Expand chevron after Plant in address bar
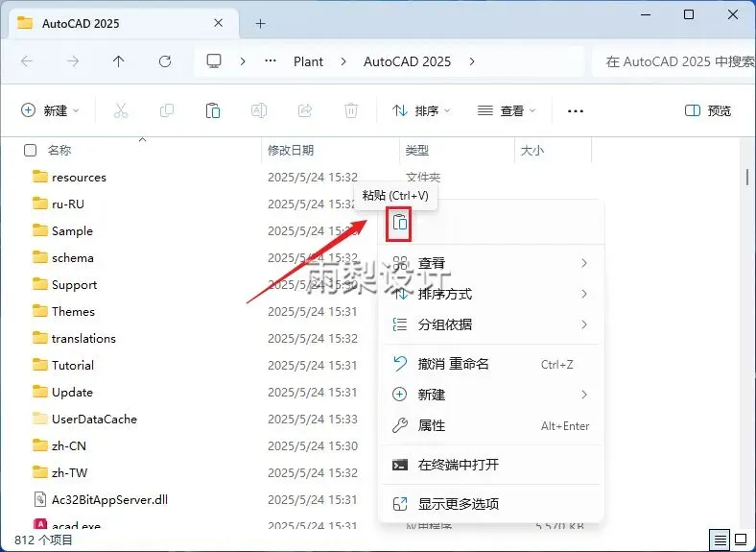The height and width of the screenshot is (552, 756). [343, 61]
